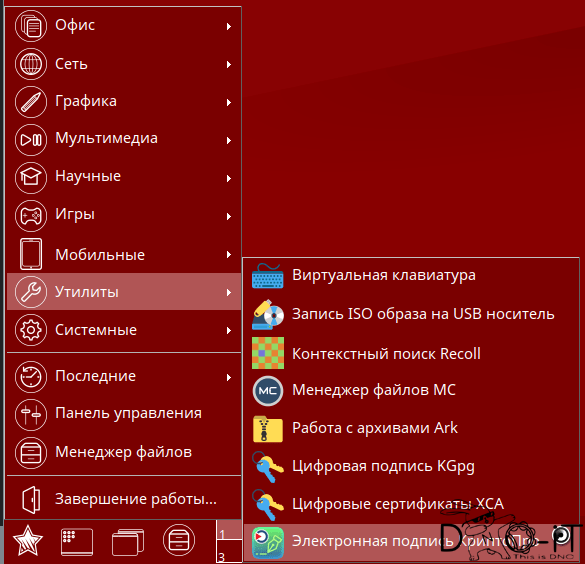Image resolution: width=585 pixels, height=564 pixels.
Task: Click the star start menu button
Action: [28, 541]
